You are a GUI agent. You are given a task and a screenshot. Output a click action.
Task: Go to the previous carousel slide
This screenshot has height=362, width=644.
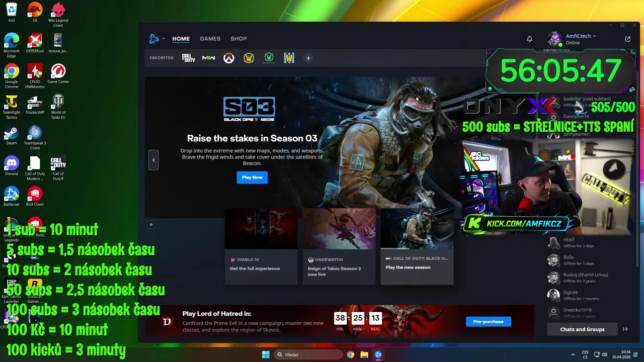point(153,160)
